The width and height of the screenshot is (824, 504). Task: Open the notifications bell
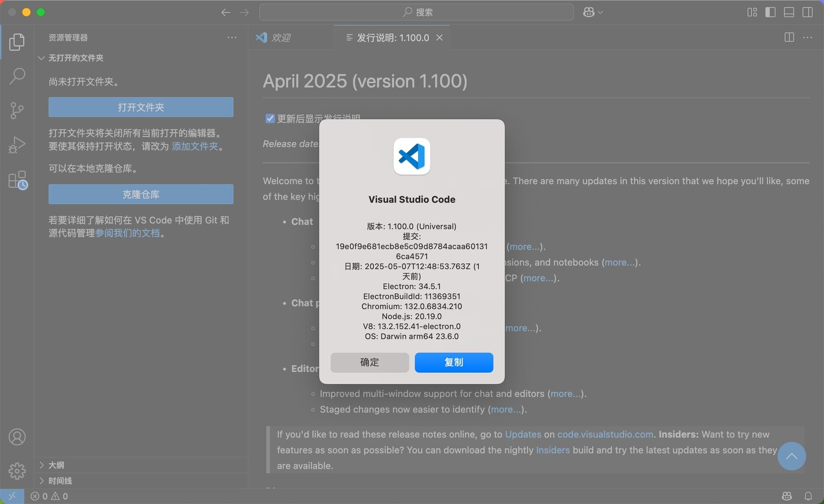tap(808, 496)
